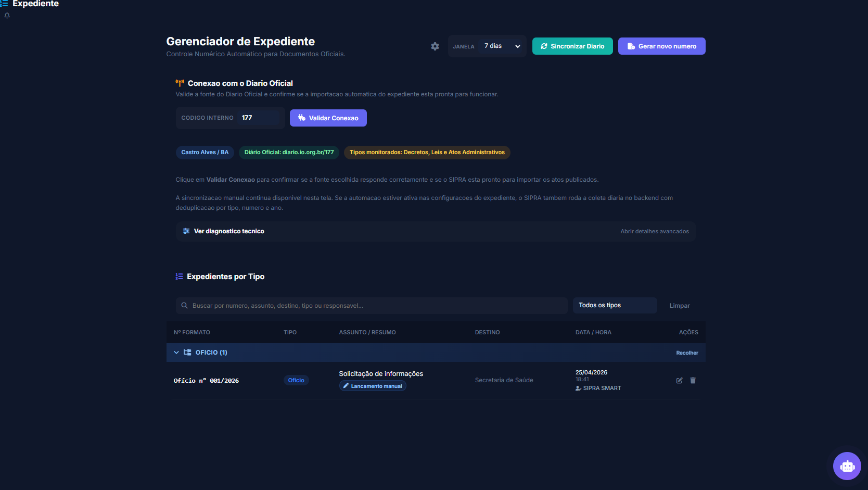Image resolution: width=868 pixels, height=490 pixels.
Task: Click the diagnostico tecnico sliders icon
Action: click(x=186, y=231)
